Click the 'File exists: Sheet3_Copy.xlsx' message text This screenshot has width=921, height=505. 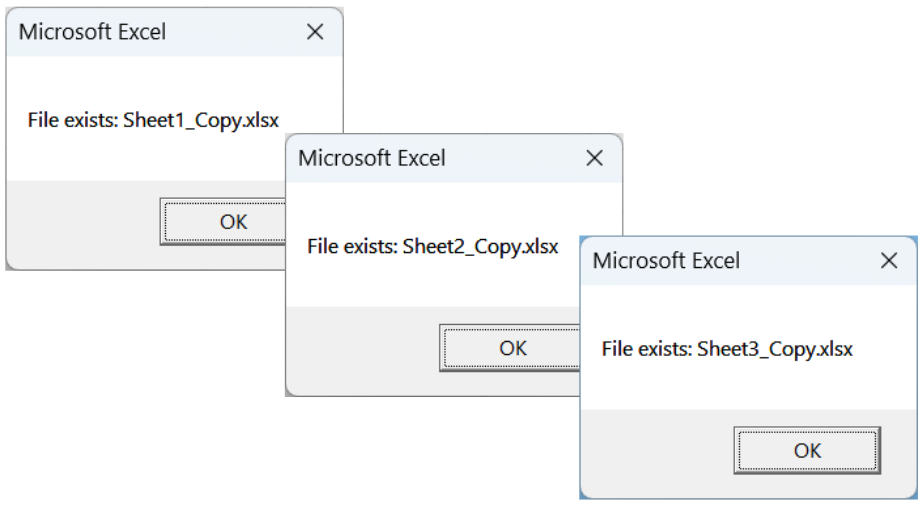click(727, 349)
